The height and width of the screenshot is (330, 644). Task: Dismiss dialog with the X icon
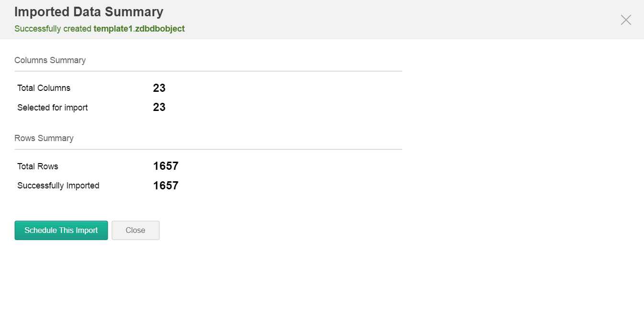point(626,20)
